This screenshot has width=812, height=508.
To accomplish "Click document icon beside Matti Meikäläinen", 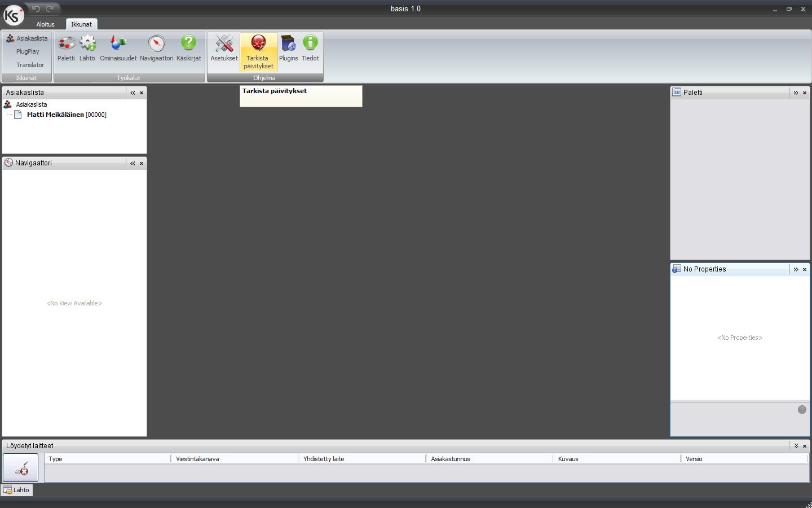I will (18, 115).
